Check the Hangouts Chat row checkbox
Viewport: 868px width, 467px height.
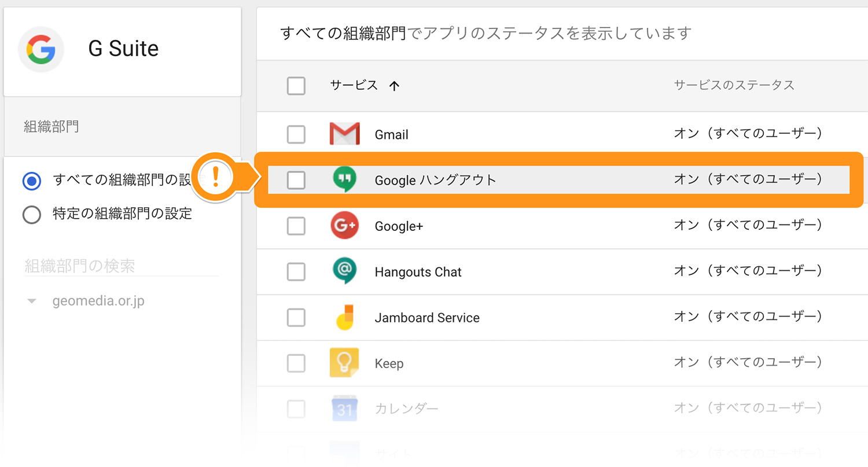[296, 271]
